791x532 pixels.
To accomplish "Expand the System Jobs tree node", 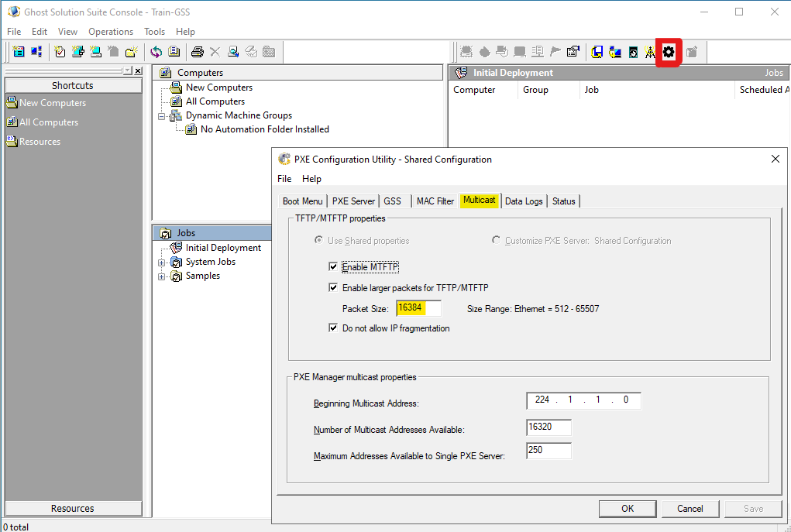I will click(x=162, y=263).
